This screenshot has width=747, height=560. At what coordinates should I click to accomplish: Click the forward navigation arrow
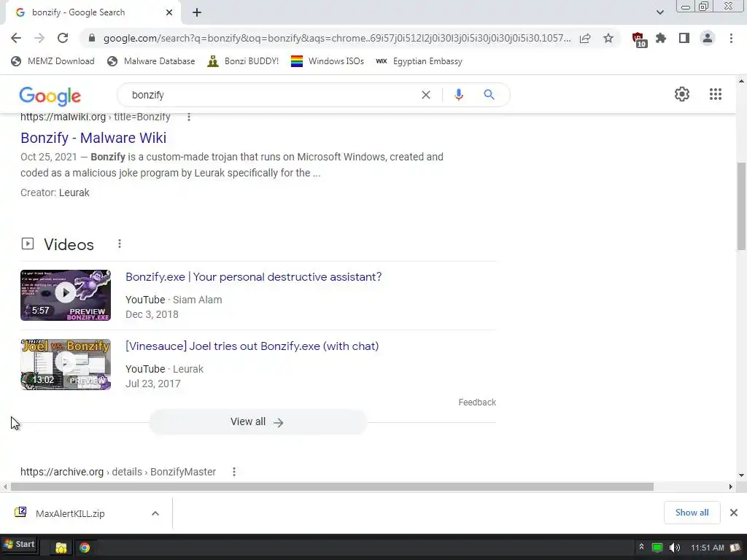coord(39,38)
